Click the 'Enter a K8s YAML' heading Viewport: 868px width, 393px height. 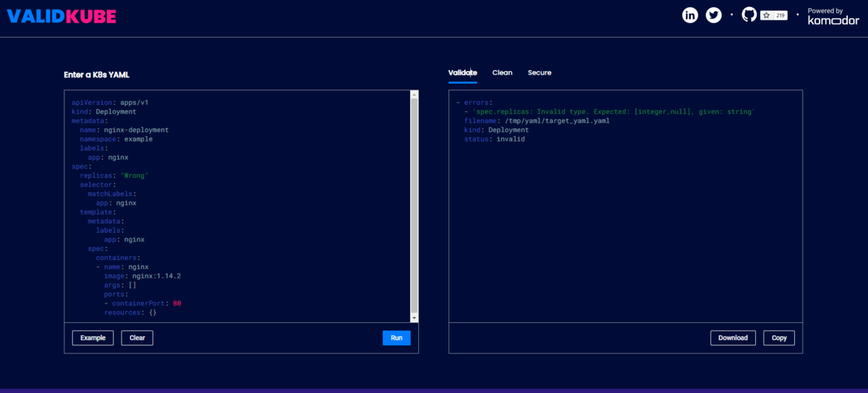[x=97, y=75]
